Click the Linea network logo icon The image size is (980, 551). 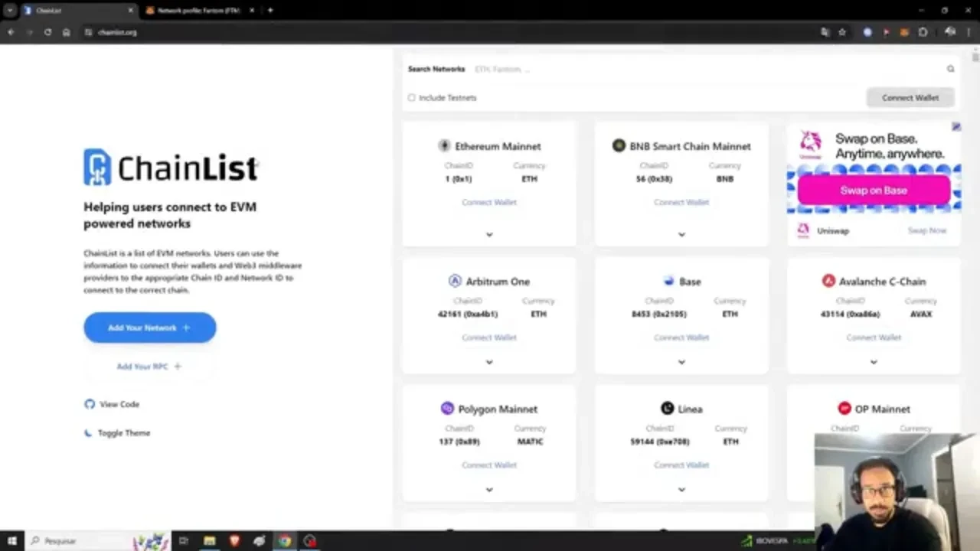(668, 409)
